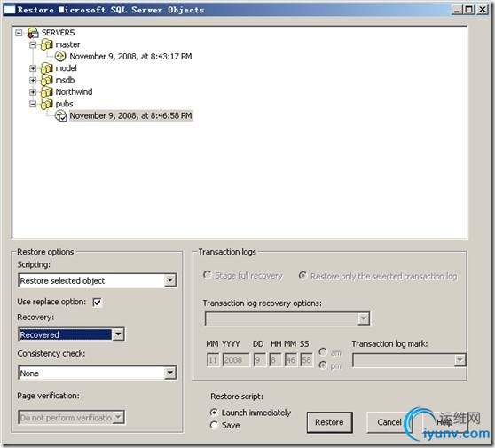This screenshot has height=448, width=495.
Task: Click the Northwind database folder icon
Action: 47,92
